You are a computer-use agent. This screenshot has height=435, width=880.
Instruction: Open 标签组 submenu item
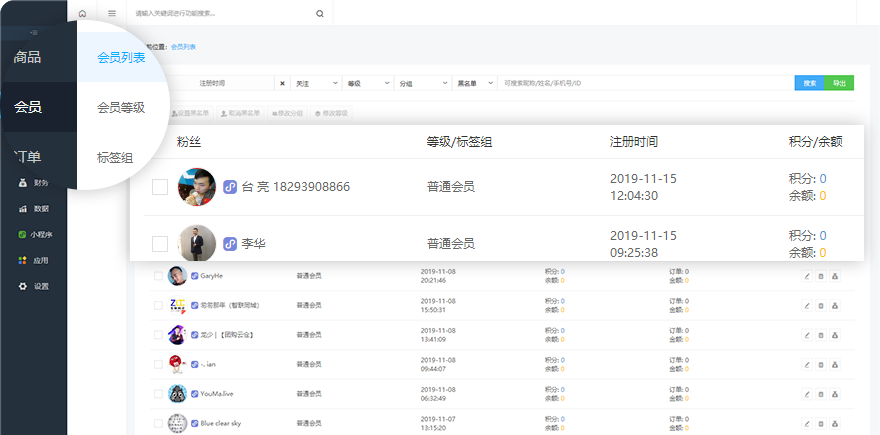(x=115, y=157)
